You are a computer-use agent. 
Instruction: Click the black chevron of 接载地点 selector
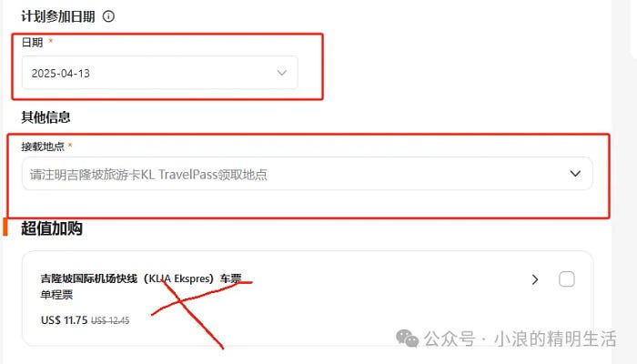click(x=575, y=174)
